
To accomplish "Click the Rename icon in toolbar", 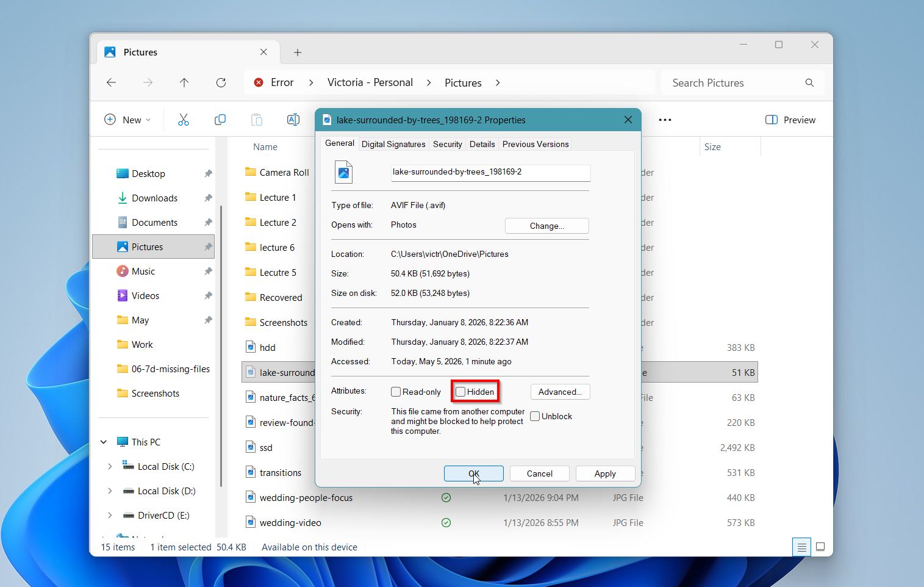I will click(x=293, y=120).
